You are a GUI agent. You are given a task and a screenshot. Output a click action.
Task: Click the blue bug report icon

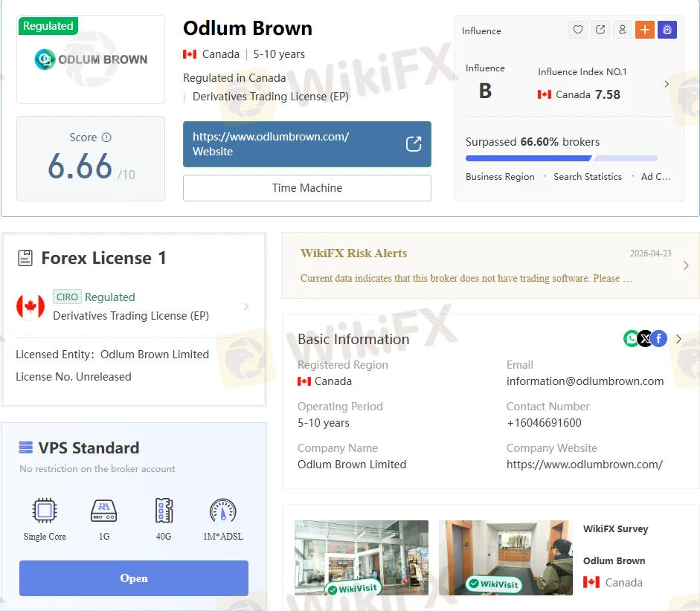pyautogui.click(x=667, y=30)
